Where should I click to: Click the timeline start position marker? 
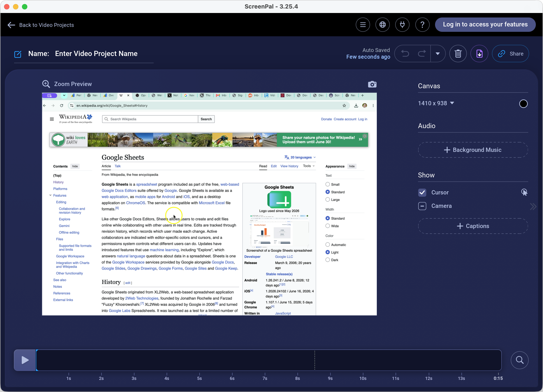click(37, 360)
